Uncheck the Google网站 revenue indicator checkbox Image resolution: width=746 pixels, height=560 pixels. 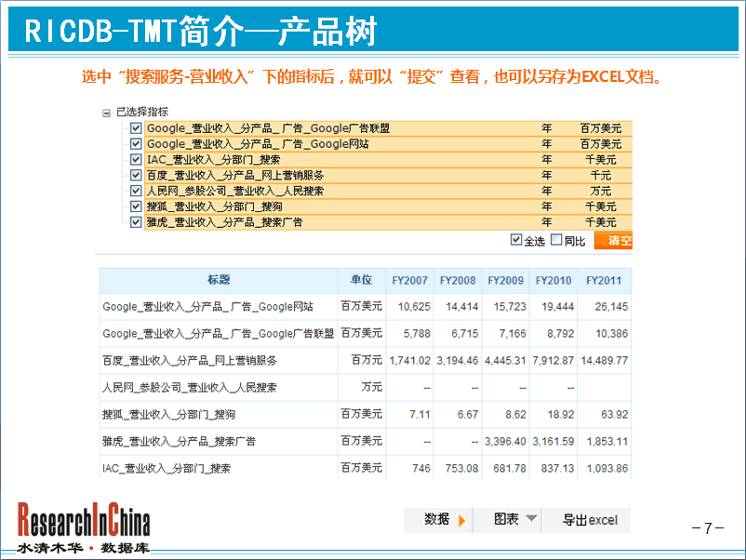click(137, 144)
